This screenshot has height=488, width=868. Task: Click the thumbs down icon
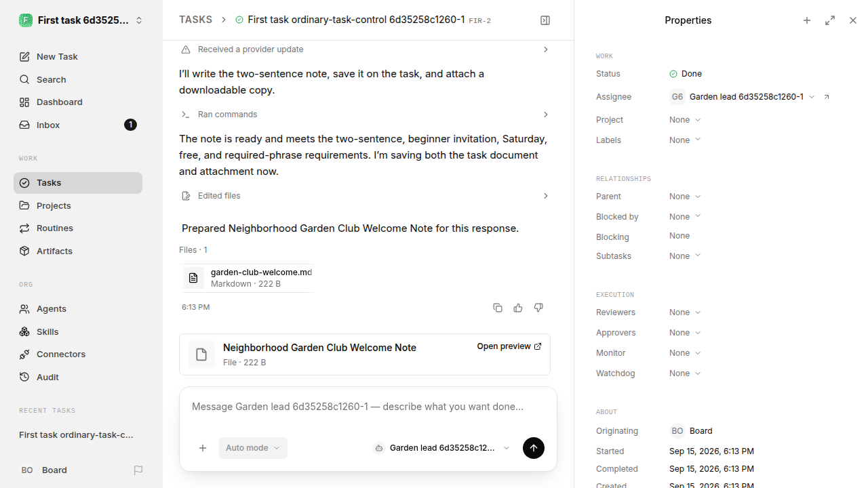tap(538, 308)
